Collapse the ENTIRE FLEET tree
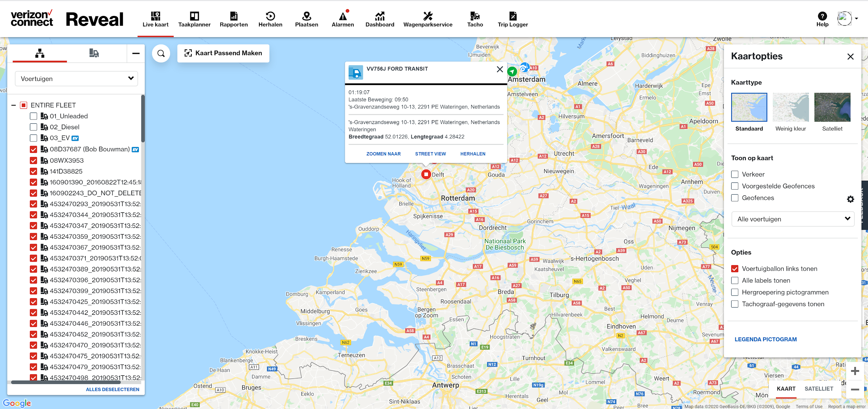Viewport: 868px width, 409px height. pyautogui.click(x=14, y=105)
